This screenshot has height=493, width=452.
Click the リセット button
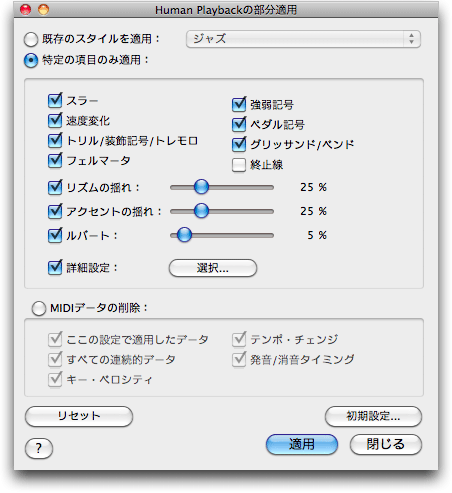(x=79, y=416)
